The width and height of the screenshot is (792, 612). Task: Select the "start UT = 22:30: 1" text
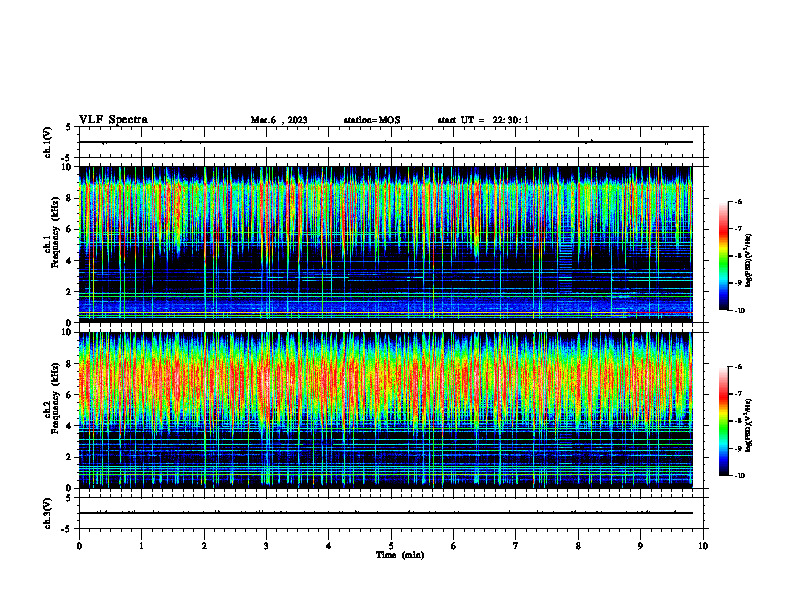483,120
